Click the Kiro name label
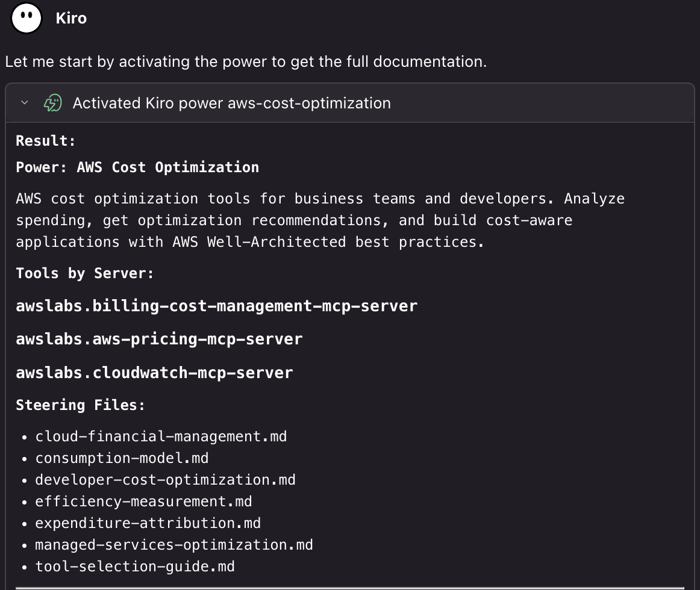This screenshot has width=700, height=590. click(x=72, y=18)
